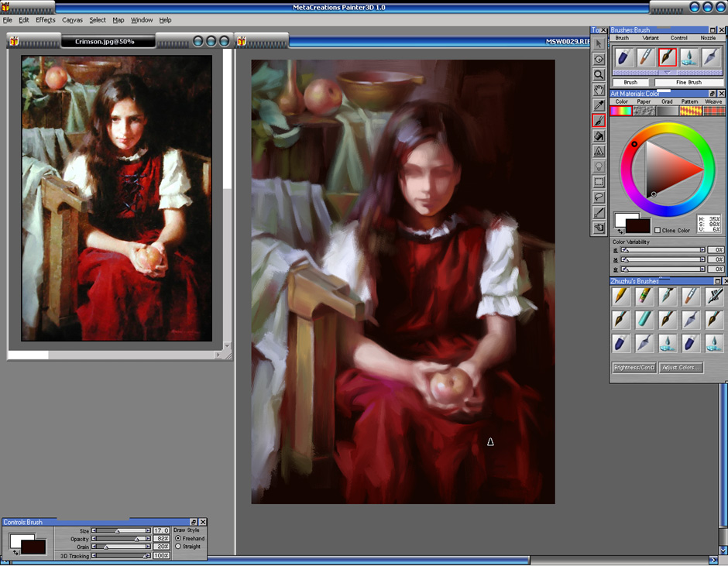Pick the cyan marker in Zhuzhu's Brushes
Image resolution: width=728 pixels, height=566 pixels.
644,319
